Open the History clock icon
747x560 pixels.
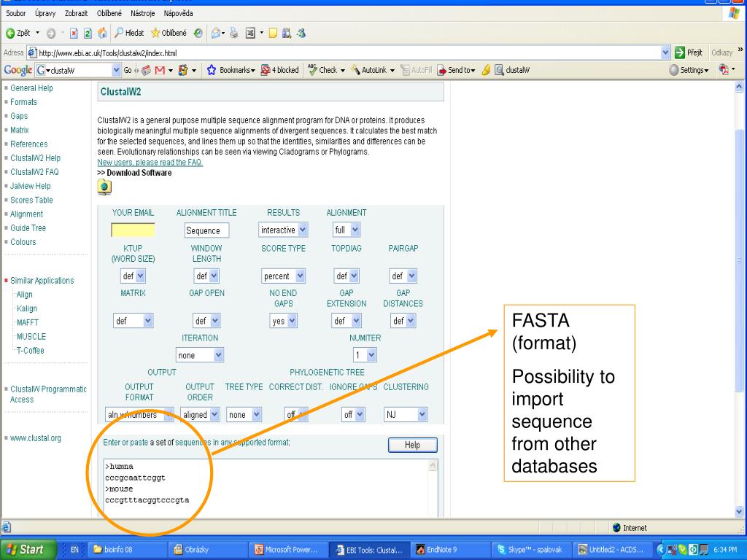coord(198,33)
